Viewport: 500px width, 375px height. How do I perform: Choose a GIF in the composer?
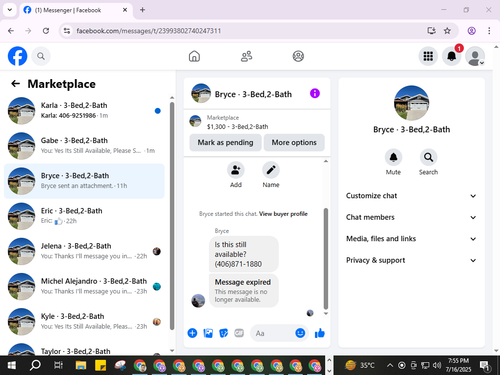pyautogui.click(x=239, y=333)
